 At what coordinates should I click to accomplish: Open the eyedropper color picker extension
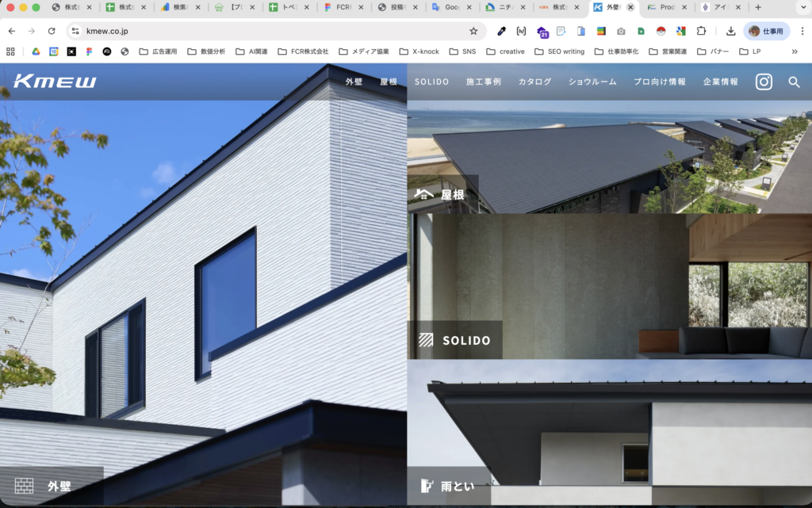(x=501, y=31)
